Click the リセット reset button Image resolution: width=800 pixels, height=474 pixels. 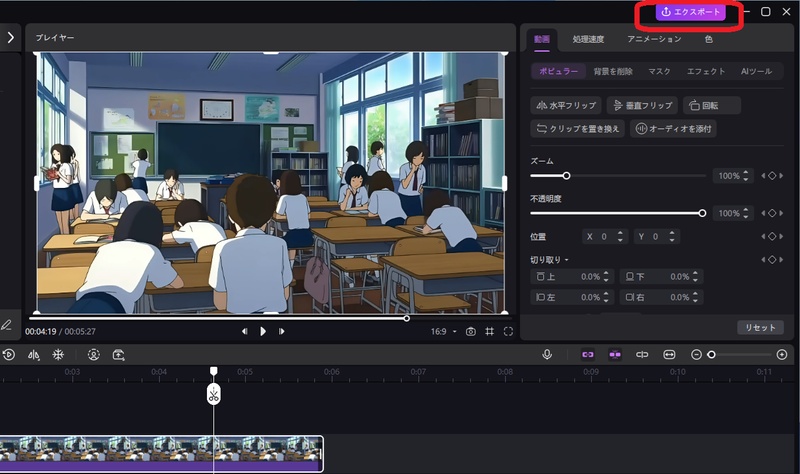click(760, 328)
